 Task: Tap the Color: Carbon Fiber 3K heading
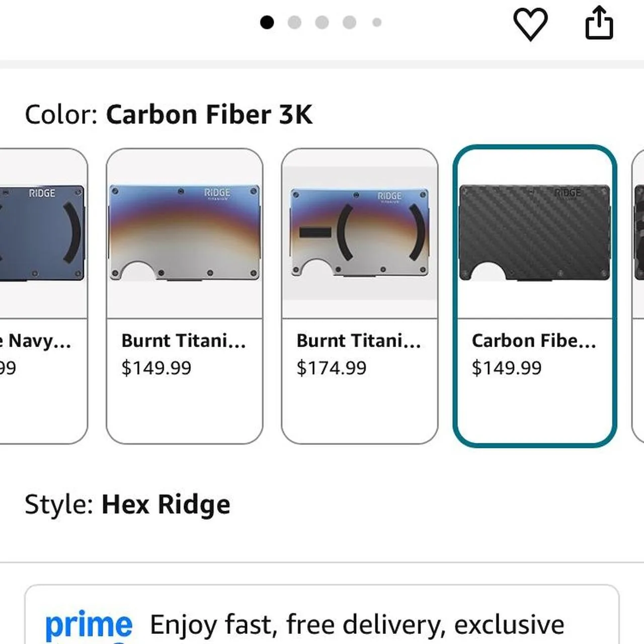click(x=169, y=114)
